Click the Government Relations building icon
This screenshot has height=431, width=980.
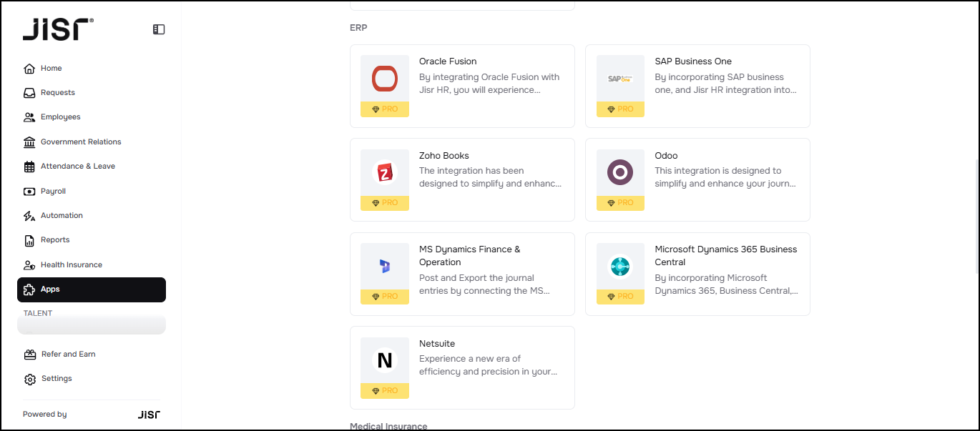(x=29, y=142)
